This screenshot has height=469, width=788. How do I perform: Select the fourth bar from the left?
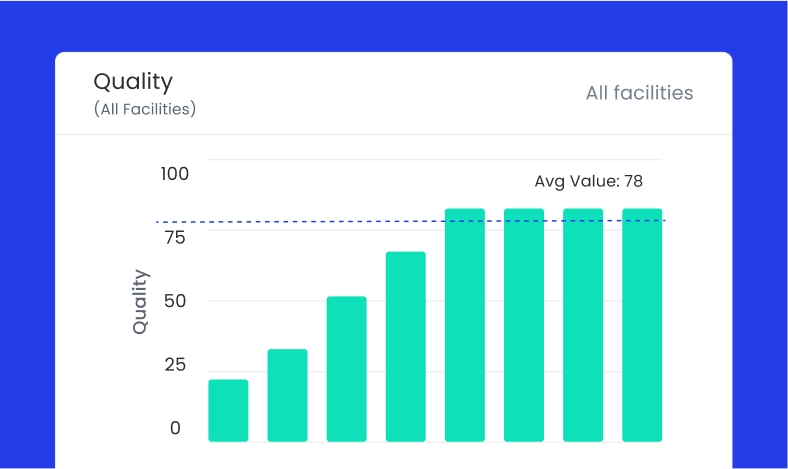click(405, 346)
